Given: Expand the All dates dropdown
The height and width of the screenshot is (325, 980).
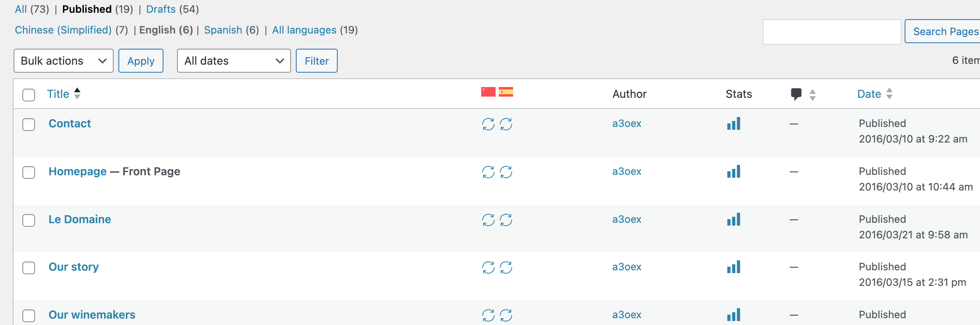Looking at the screenshot, I should pyautogui.click(x=234, y=61).
